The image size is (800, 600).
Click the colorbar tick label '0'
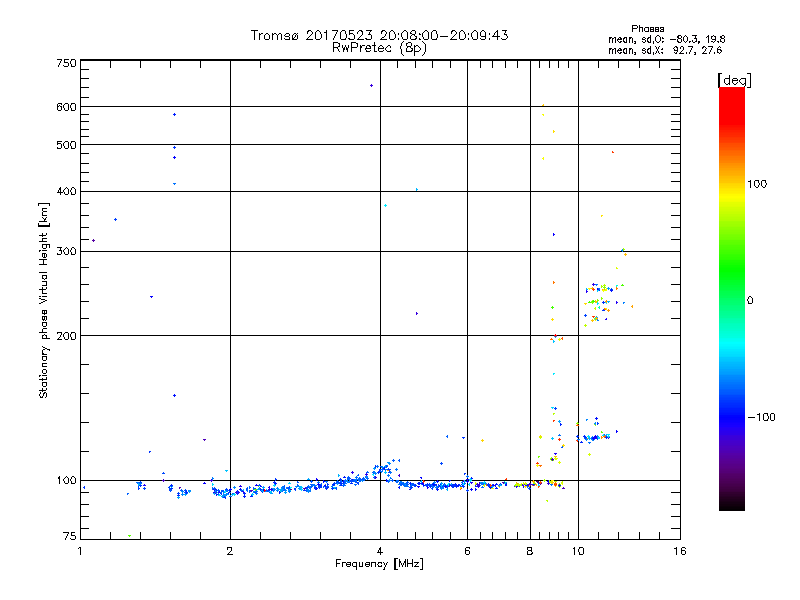click(750, 301)
